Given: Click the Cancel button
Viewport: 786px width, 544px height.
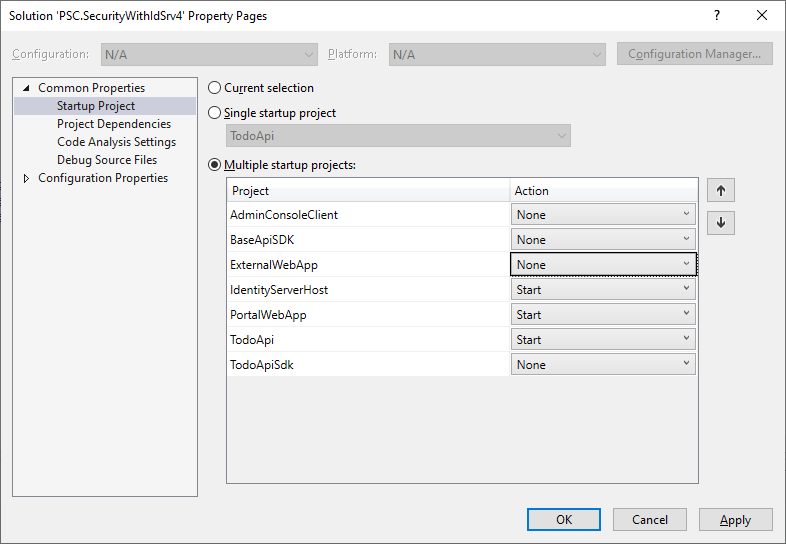Looking at the screenshot, I should (x=650, y=519).
